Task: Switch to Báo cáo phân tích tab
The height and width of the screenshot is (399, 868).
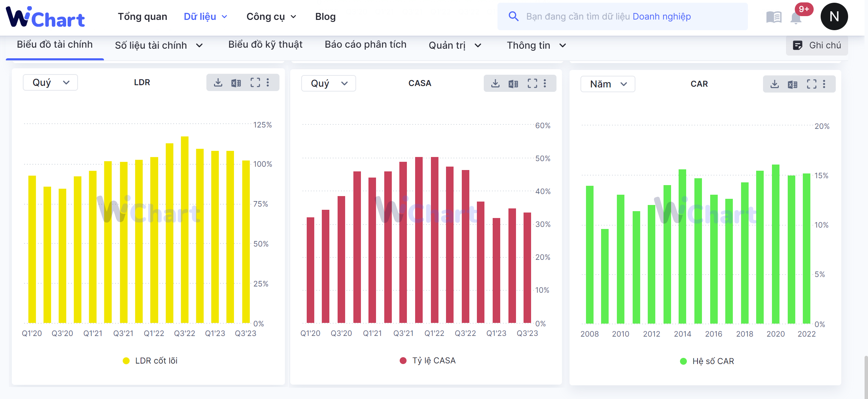Action: pyautogui.click(x=365, y=45)
